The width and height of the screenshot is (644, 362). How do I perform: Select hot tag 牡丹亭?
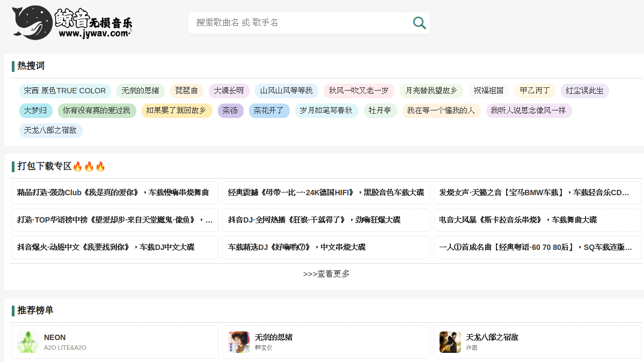pos(380,110)
